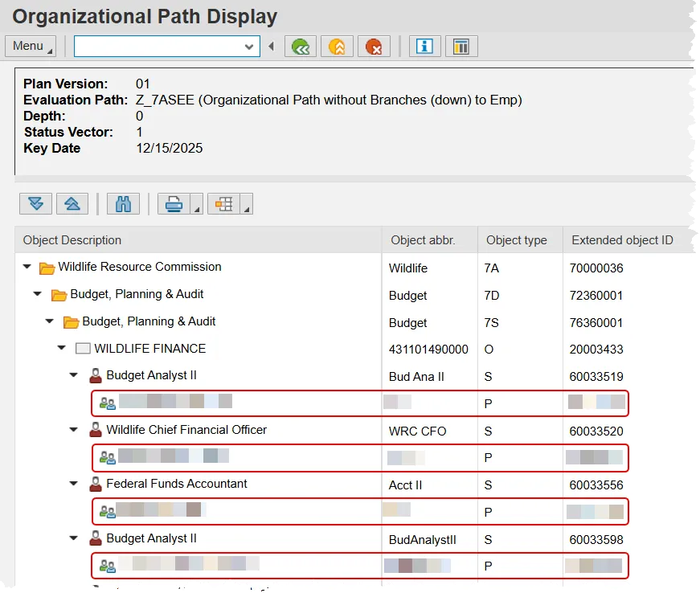Click the green Back arrow icon

(301, 47)
